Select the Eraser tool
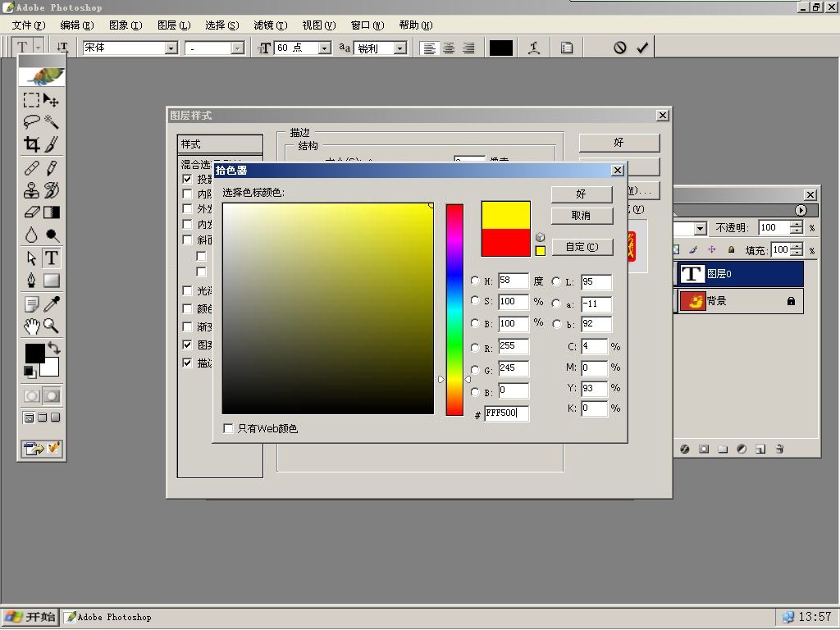Viewport: 840px width, 630px height. click(x=31, y=212)
